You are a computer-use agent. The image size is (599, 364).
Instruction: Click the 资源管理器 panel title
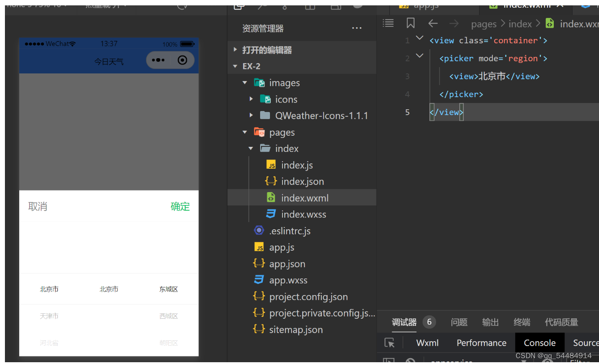pos(263,28)
